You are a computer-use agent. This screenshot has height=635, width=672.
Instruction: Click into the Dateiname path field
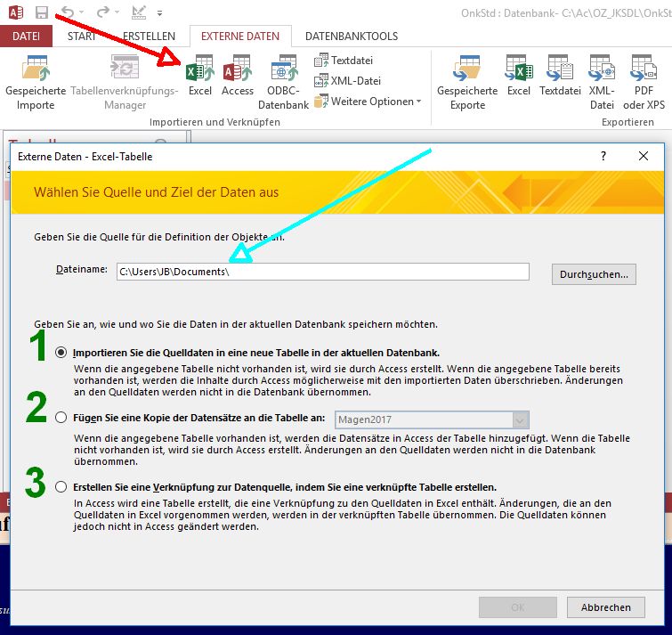[x=323, y=272]
